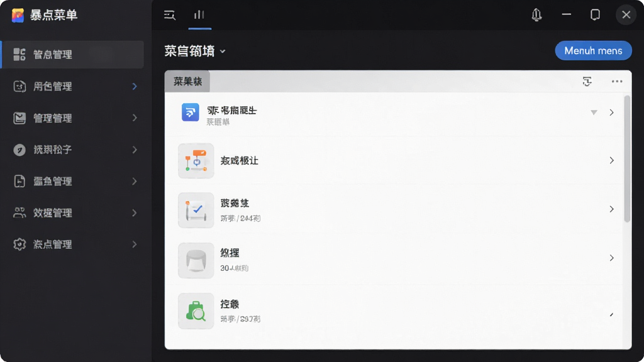This screenshot has width=644, height=362.
Task: Open the 管理管理 sidebar menu
Action: pos(73,118)
